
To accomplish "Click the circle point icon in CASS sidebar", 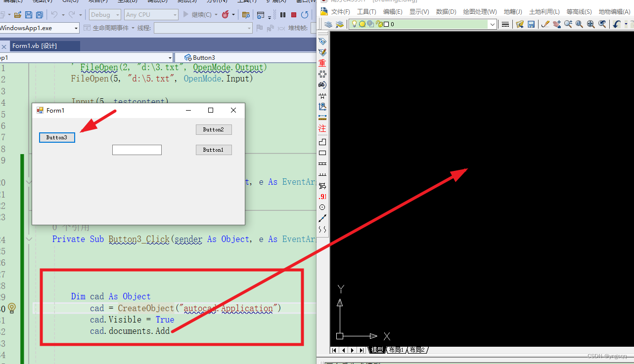I will coord(322,207).
